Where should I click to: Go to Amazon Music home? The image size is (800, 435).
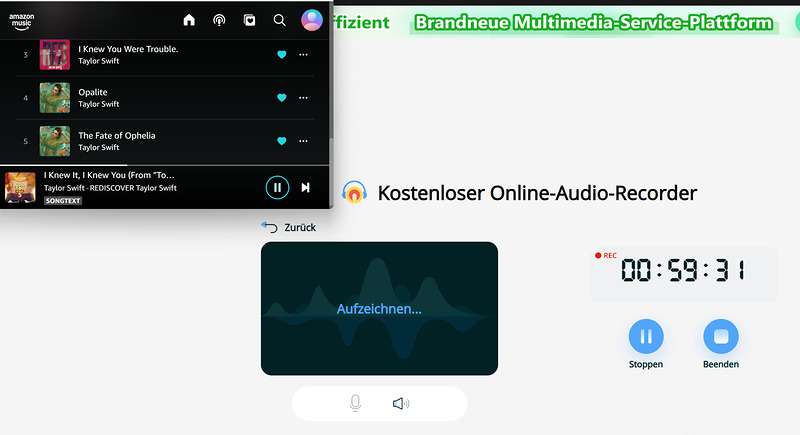coord(189,20)
